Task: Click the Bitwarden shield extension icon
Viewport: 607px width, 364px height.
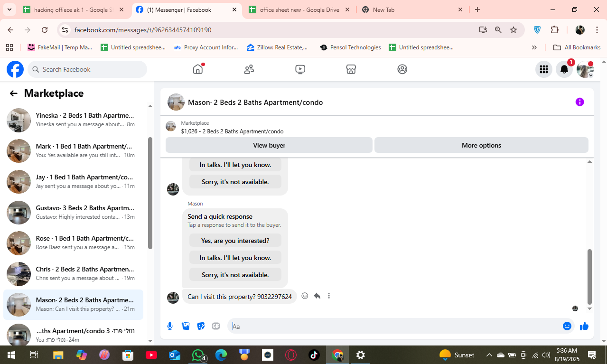Action: click(x=537, y=30)
